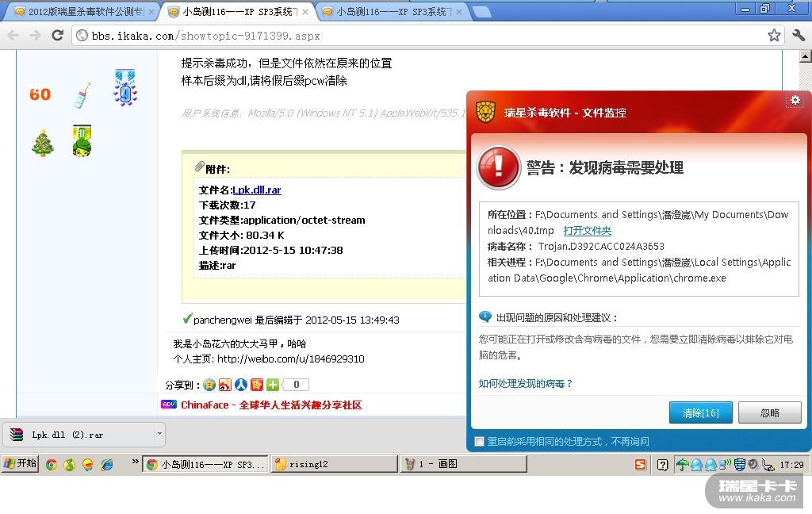Screen dimensions: 812x514
Task: Open the Windows 开始 Start menu
Action: click(20, 463)
